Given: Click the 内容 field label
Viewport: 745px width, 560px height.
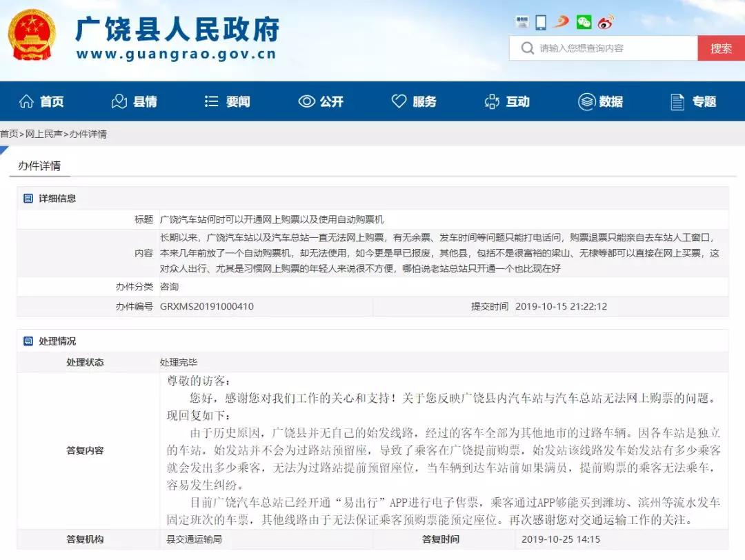Looking at the screenshot, I should [x=143, y=253].
